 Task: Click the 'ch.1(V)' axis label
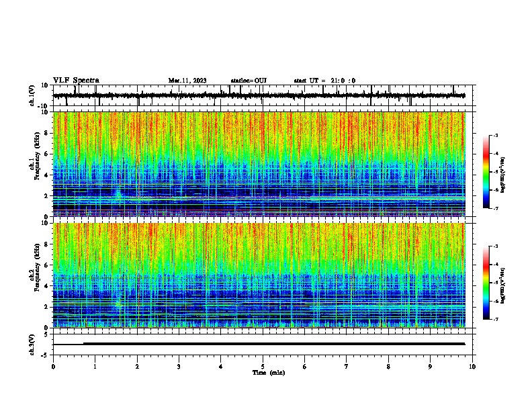point(32,95)
